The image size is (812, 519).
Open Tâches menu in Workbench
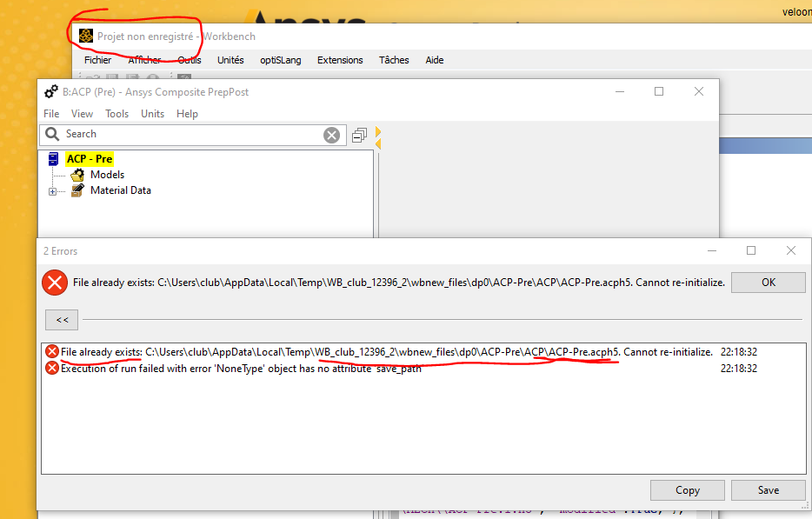click(394, 60)
